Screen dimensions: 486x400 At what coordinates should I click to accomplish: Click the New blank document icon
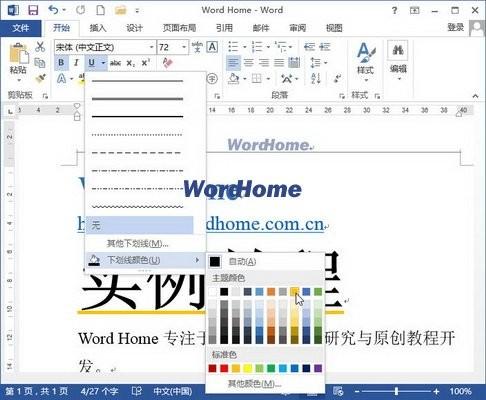tap(100, 10)
